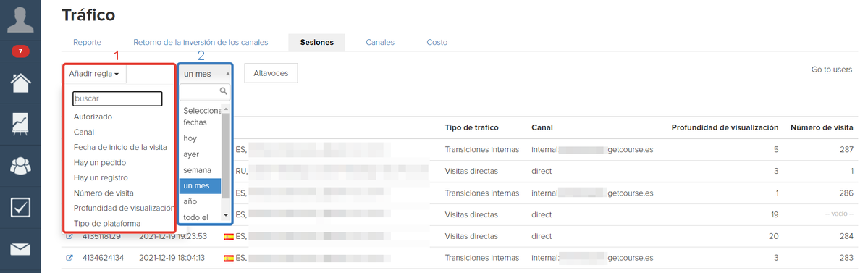The image size is (868, 273).
Task: Open the Costo tab
Action: pos(437,42)
